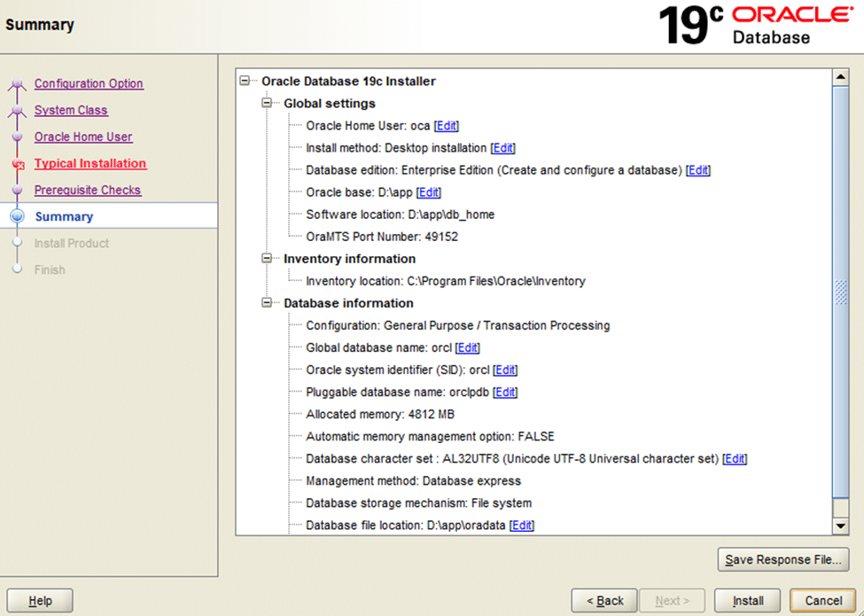864x616 pixels.
Task: Select the Configuration: General Purpose row
Action: (x=458, y=325)
